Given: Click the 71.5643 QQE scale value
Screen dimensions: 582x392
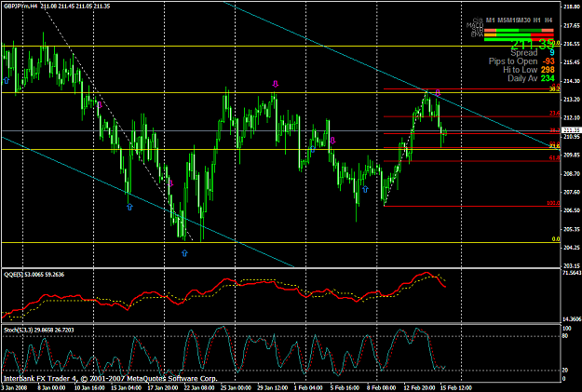Looking at the screenshot, I should (x=572, y=273).
